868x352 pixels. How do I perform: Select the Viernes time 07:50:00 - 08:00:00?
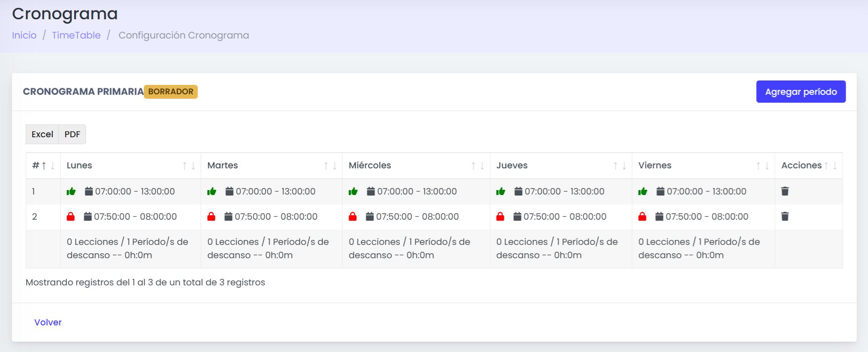(707, 217)
